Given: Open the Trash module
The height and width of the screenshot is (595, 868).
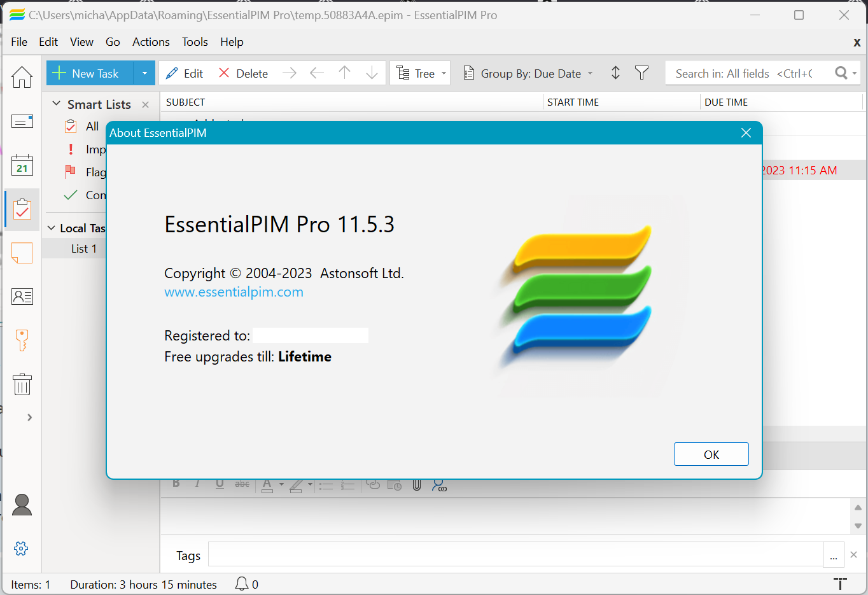Looking at the screenshot, I should tap(22, 384).
